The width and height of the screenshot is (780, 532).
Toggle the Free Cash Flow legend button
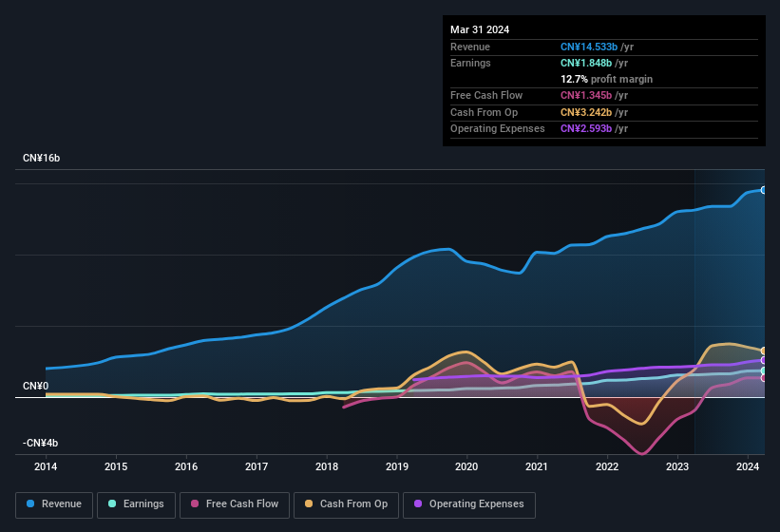(235, 504)
